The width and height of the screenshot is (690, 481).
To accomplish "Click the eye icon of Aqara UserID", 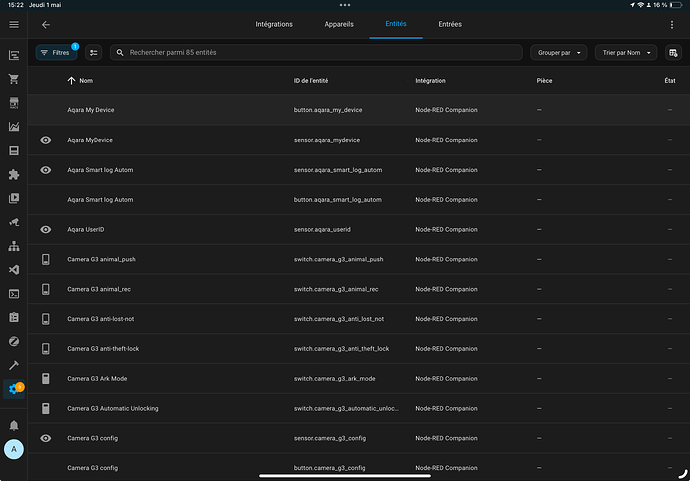I will [46, 229].
